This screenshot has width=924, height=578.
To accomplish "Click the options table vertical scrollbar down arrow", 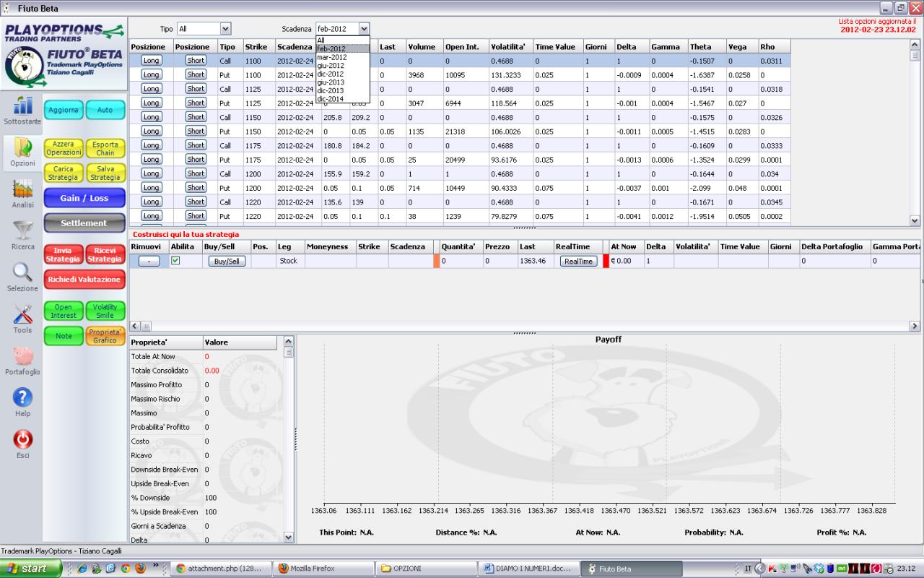I will [x=915, y=220].
